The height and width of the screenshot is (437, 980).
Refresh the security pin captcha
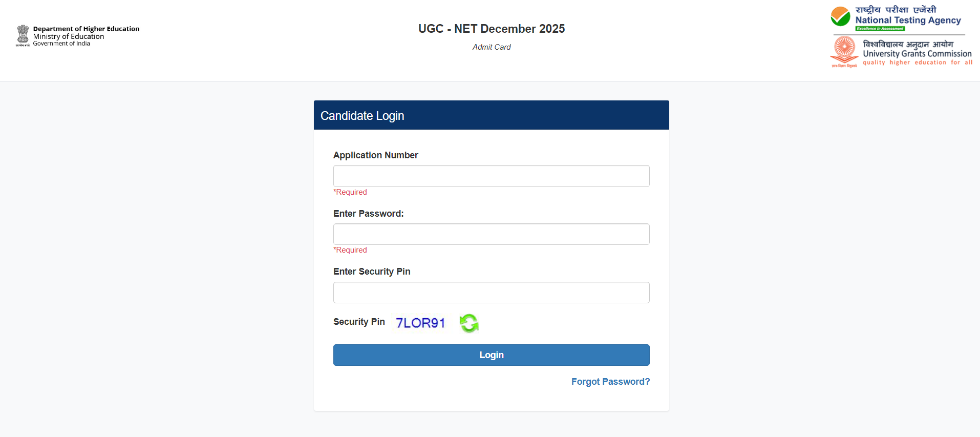tap(469, 323)
